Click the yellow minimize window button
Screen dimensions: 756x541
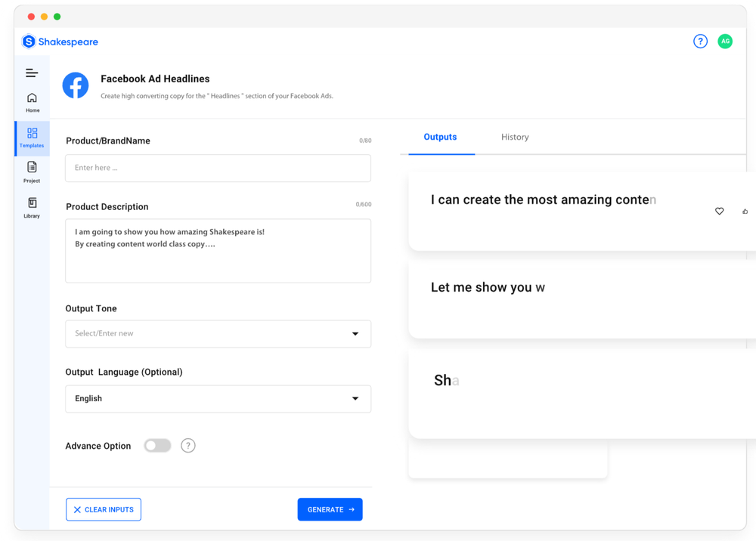coord(45,17)
